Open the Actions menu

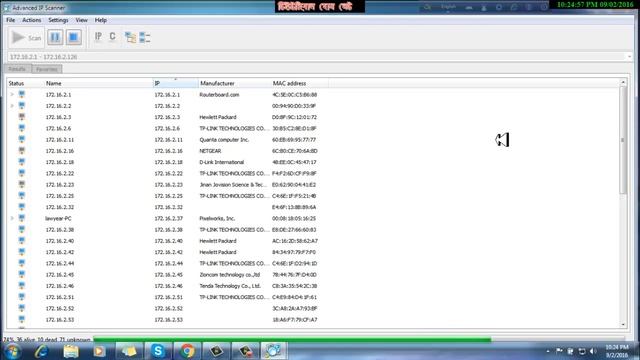point(31,20)
